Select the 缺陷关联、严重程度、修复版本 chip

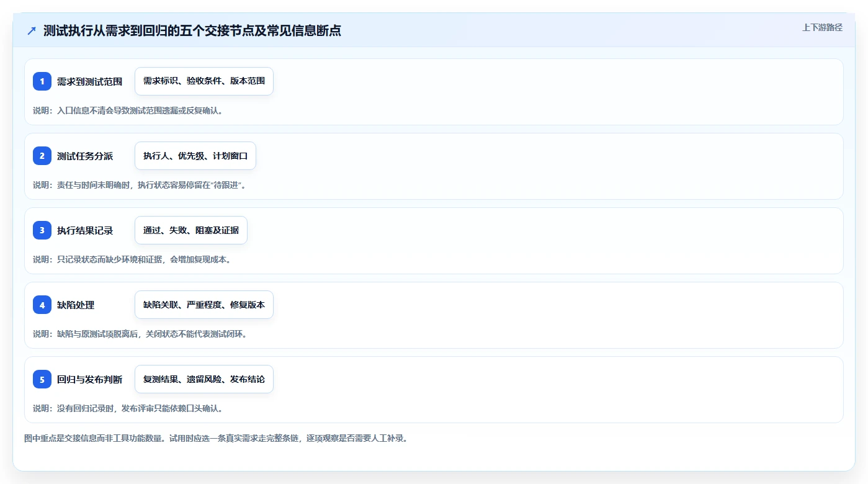click(x=204, y=305)
